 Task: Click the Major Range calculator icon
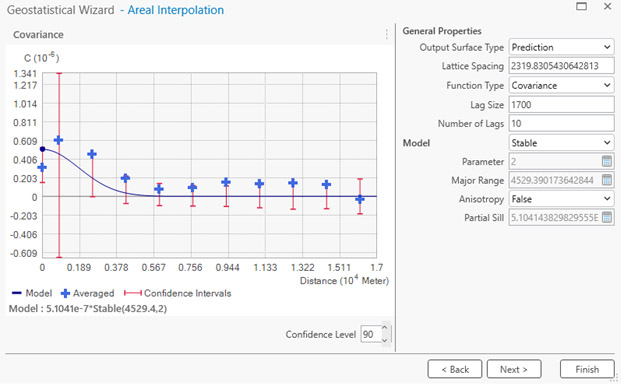[606, 180]
